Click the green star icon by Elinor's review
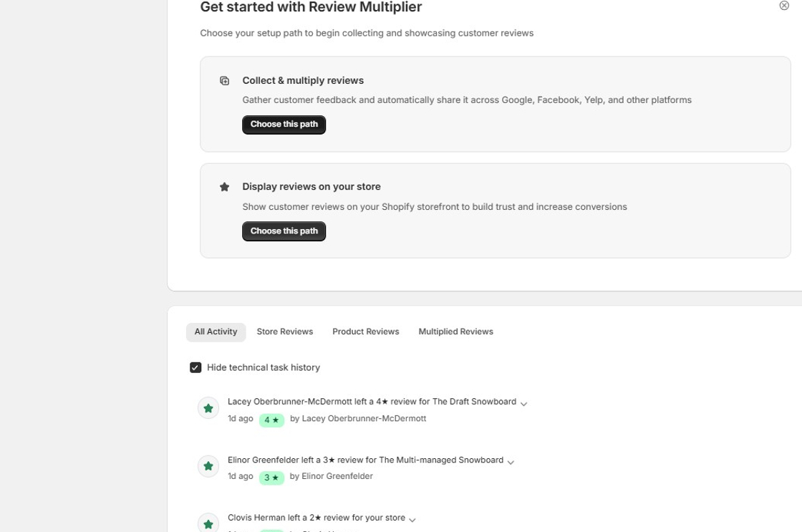Viewport: 802px width, 532px height. click(x=208, y=465)
